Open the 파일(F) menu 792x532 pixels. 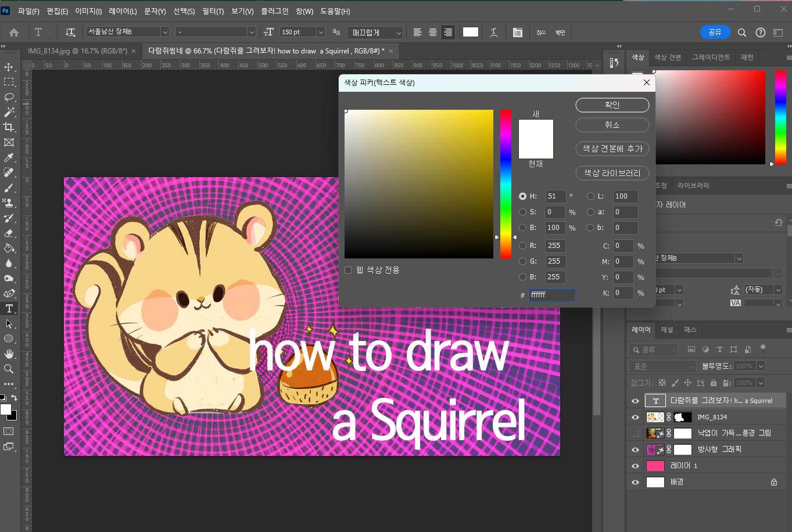click(x=28, y=11)
